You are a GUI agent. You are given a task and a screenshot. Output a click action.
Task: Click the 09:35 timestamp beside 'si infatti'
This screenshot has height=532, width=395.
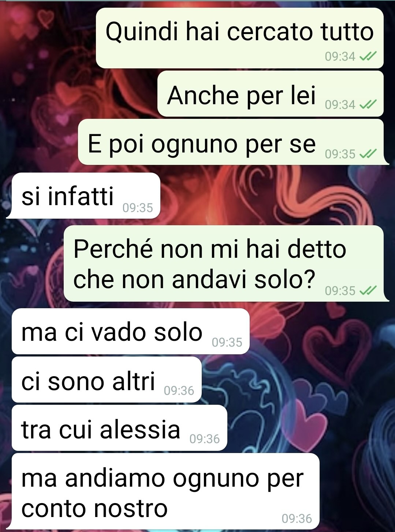(138, 208)
